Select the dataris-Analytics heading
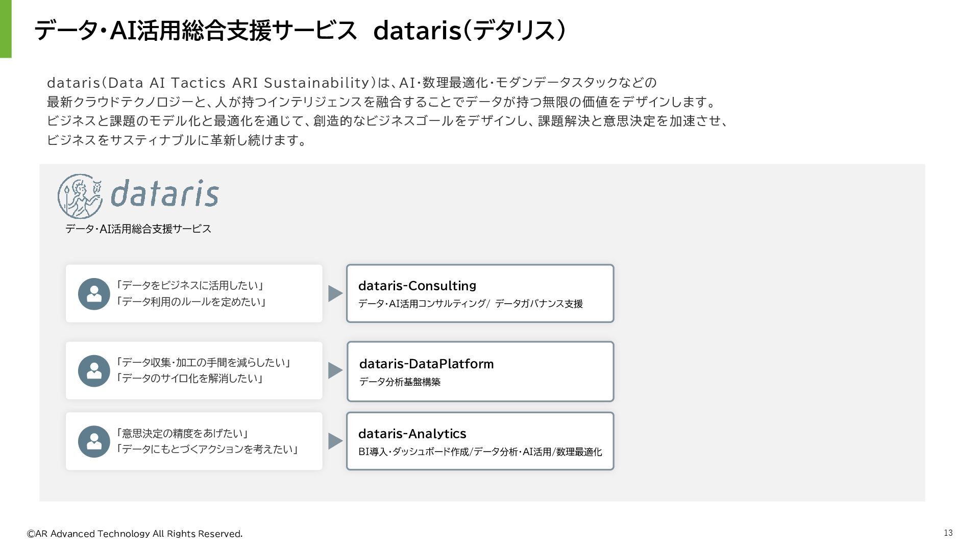The height and width of the screenshot is (551, 980). pyautogui.click(x=412, y=434)
